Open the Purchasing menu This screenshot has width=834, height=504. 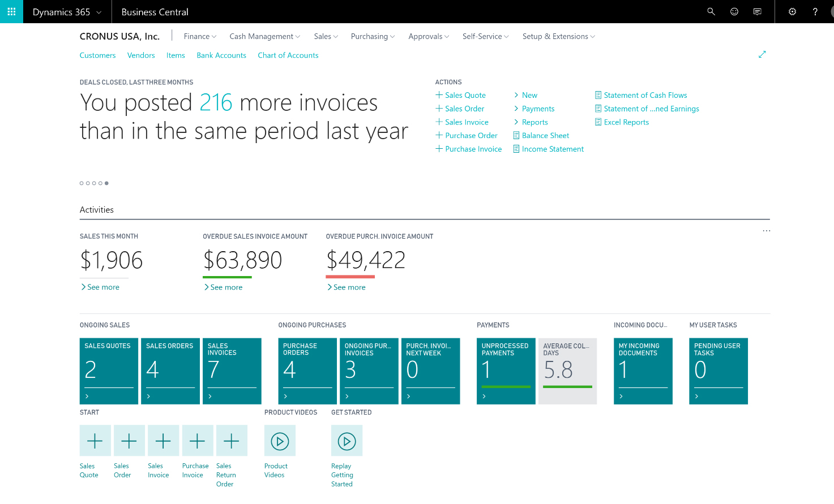click(373, 36)
